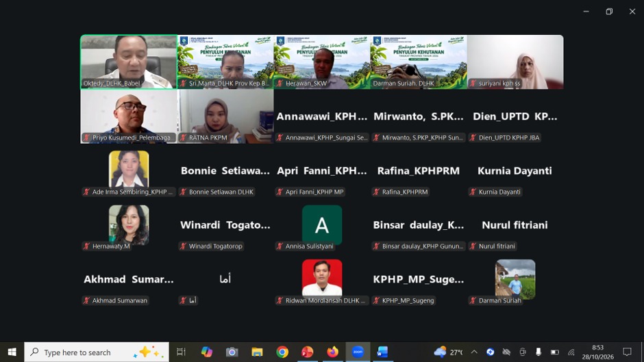
Task: Select Priyo Kusumedi video tile
Action: coord(129,116)
